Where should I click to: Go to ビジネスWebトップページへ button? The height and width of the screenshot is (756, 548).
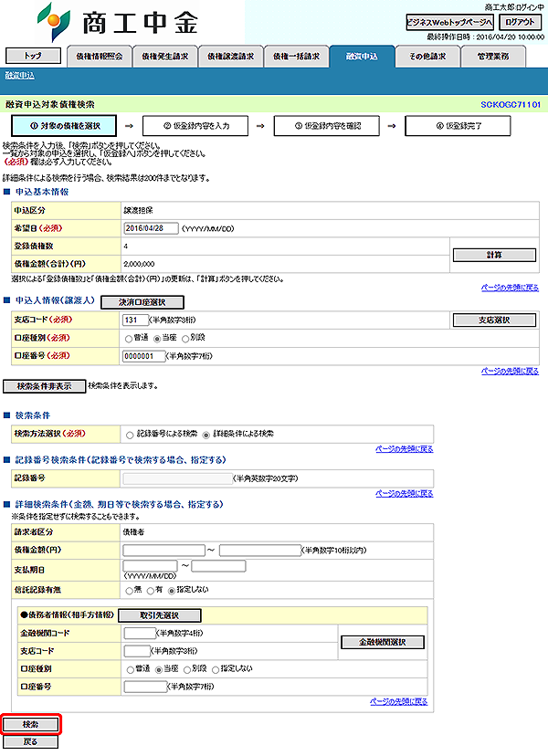tap(449, 22)
